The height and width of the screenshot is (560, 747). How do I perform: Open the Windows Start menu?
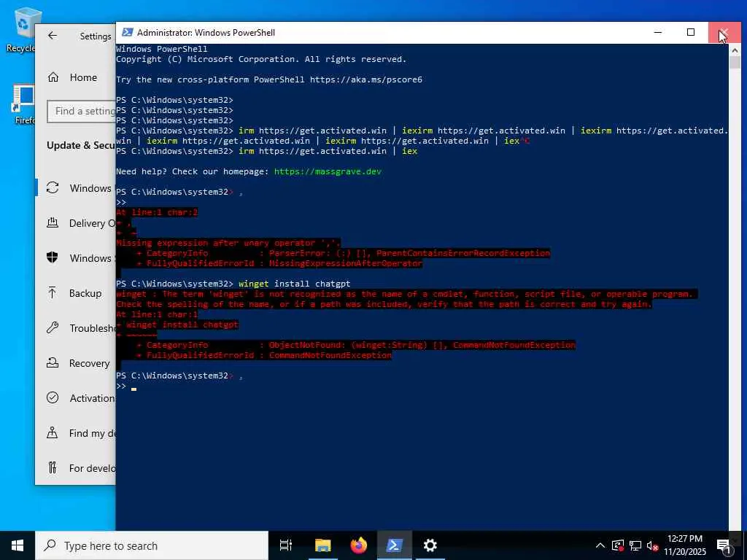[18, 545]
